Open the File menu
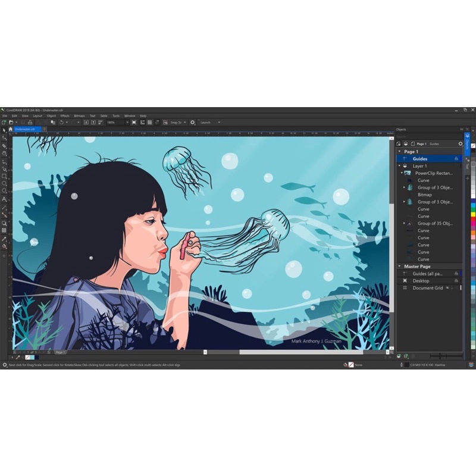Viewport: 476px width, 476px height. [x=5, y=115]
